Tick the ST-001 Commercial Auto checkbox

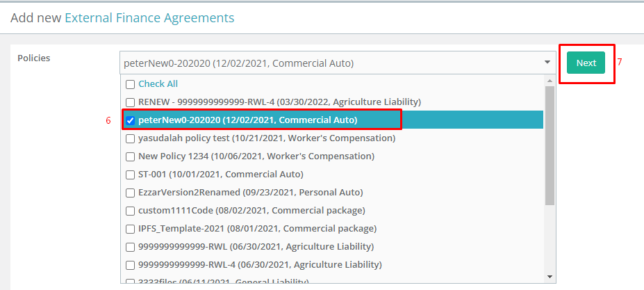130,175
